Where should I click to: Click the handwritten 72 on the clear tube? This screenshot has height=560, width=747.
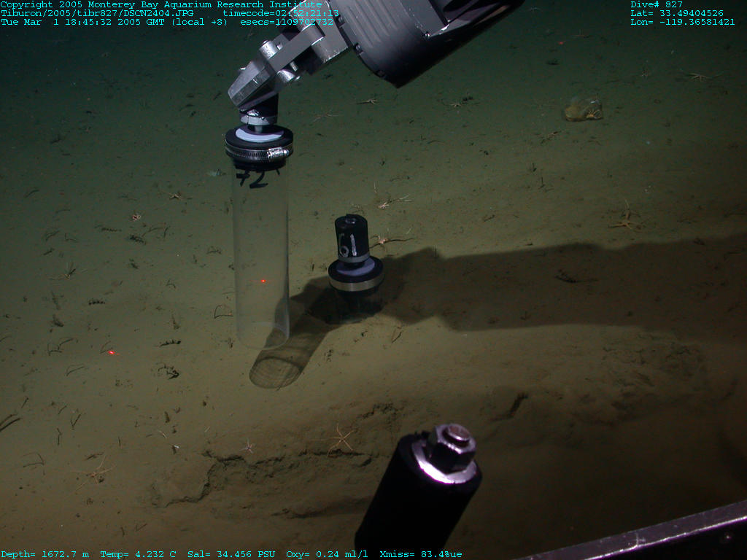pos(252,179)
